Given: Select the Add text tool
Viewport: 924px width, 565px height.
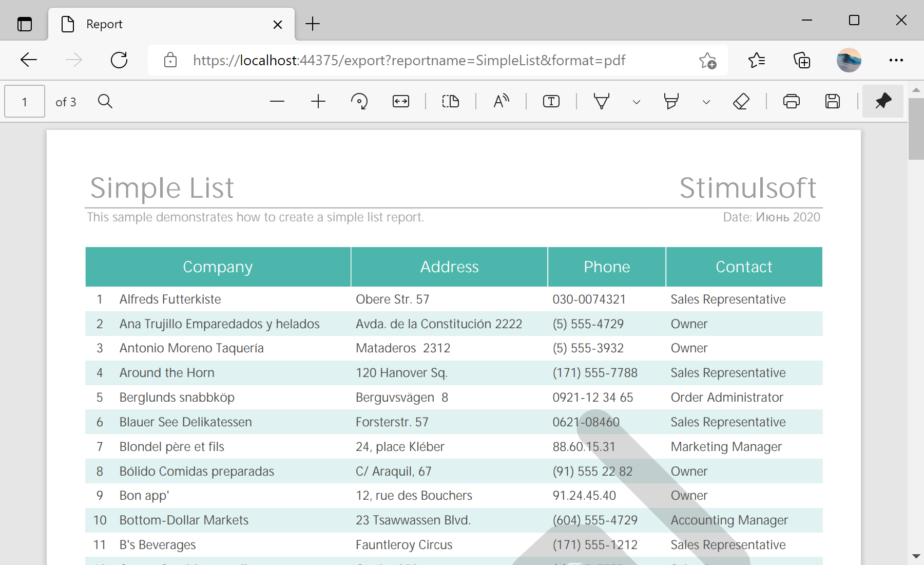Looking at the screenshot, I should (x=551, y=101).
